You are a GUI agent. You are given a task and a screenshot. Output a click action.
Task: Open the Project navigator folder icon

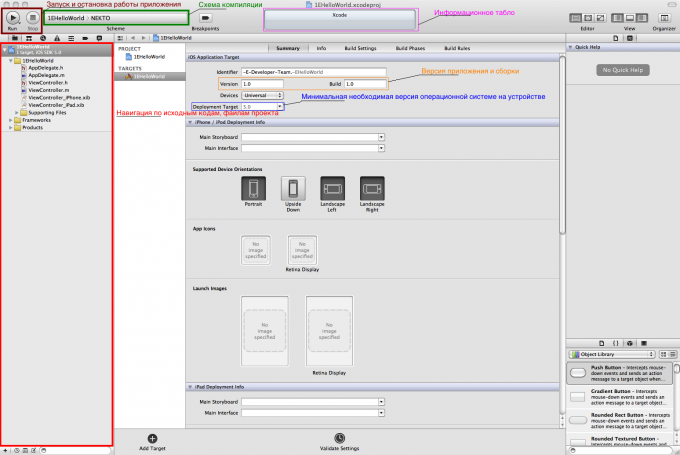(15, 38)
